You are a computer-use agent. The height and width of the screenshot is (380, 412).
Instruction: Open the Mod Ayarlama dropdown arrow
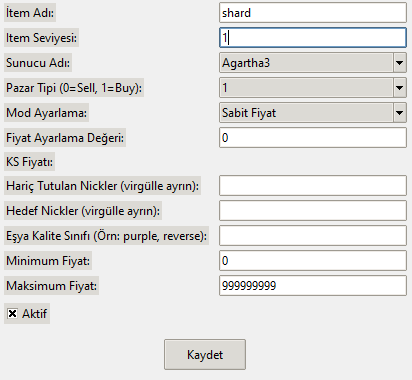pos(399,113)
